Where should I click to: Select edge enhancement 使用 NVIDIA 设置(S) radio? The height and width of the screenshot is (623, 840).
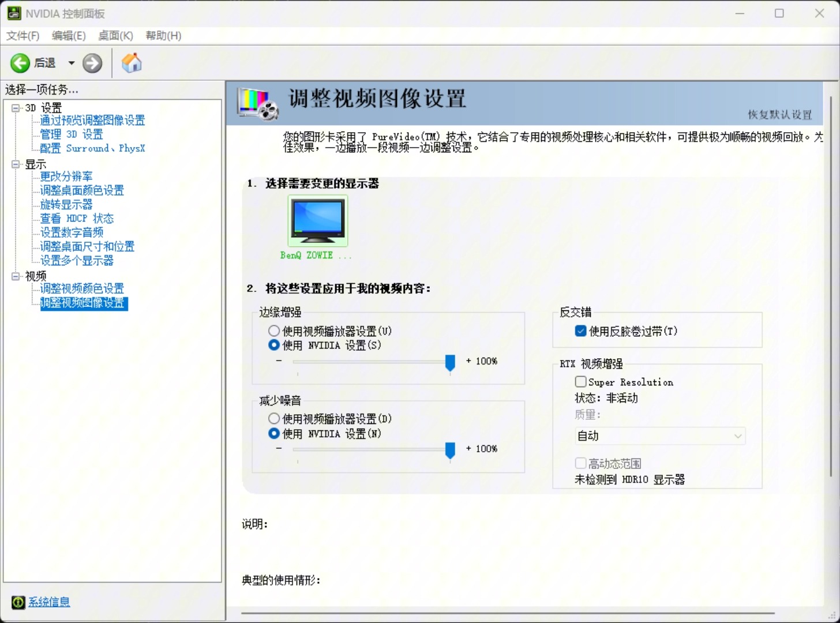[274, 345]
